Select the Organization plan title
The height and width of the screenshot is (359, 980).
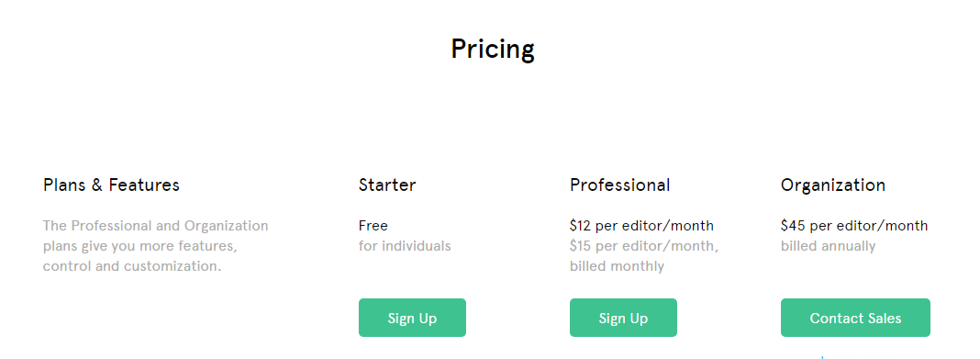click(832, 185)
